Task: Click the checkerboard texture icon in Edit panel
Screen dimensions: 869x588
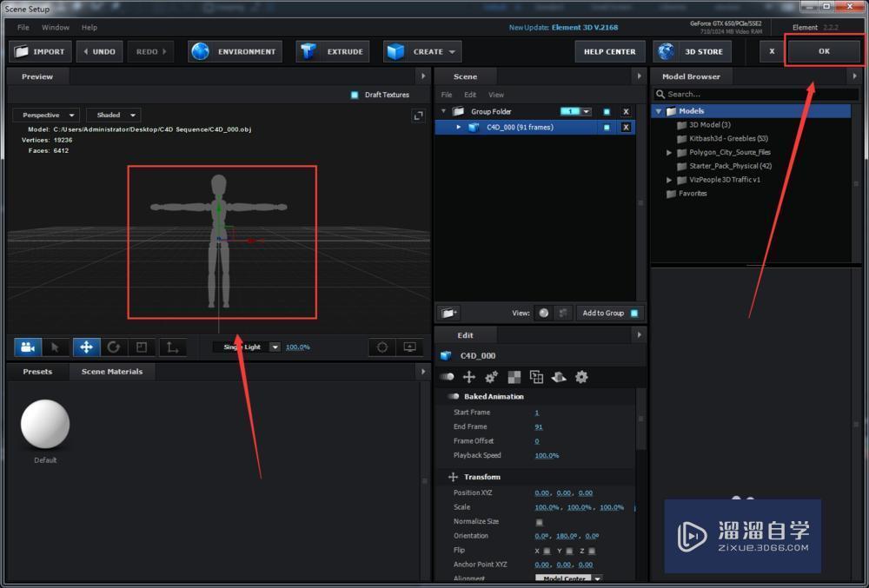Action: click(x=514, y=377)
